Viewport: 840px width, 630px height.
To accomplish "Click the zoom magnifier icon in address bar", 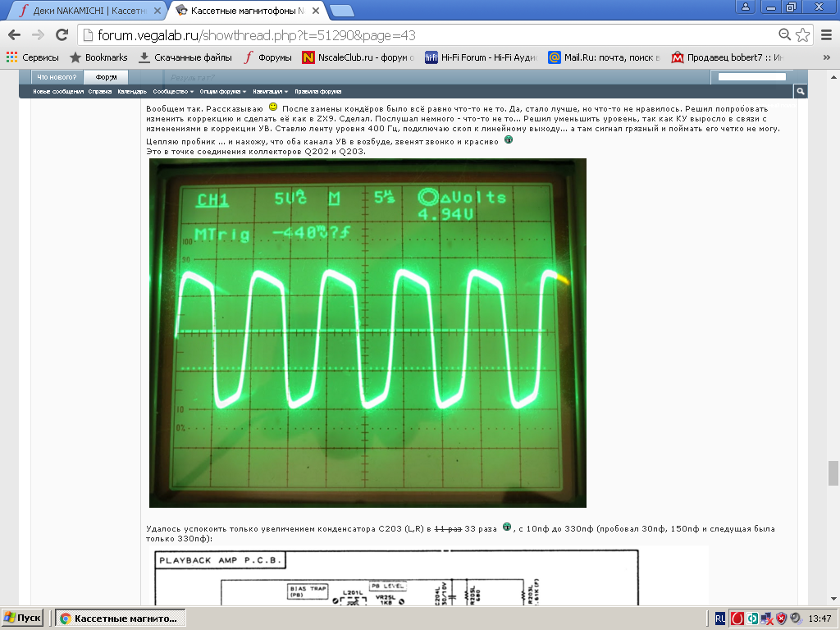I will click(785, 35).
